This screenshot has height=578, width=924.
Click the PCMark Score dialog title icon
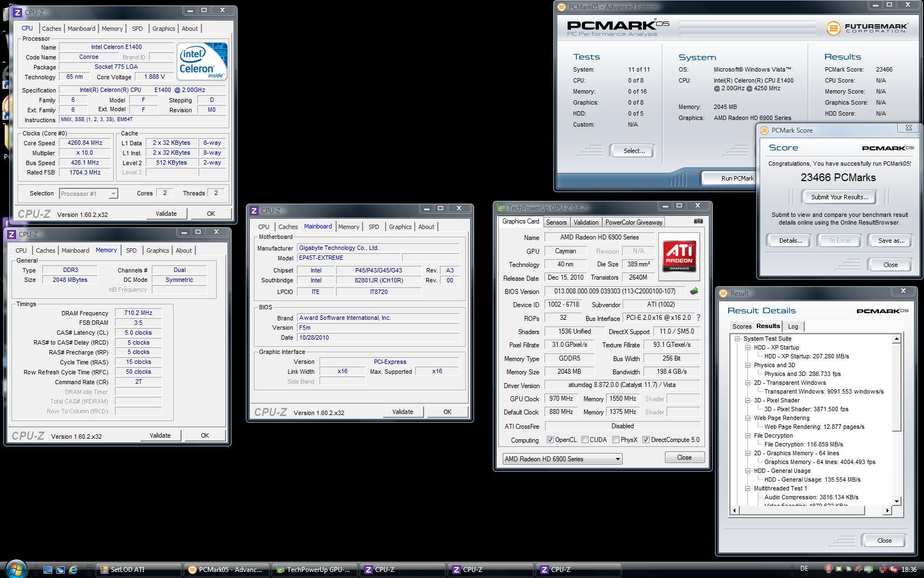[764, 130]
